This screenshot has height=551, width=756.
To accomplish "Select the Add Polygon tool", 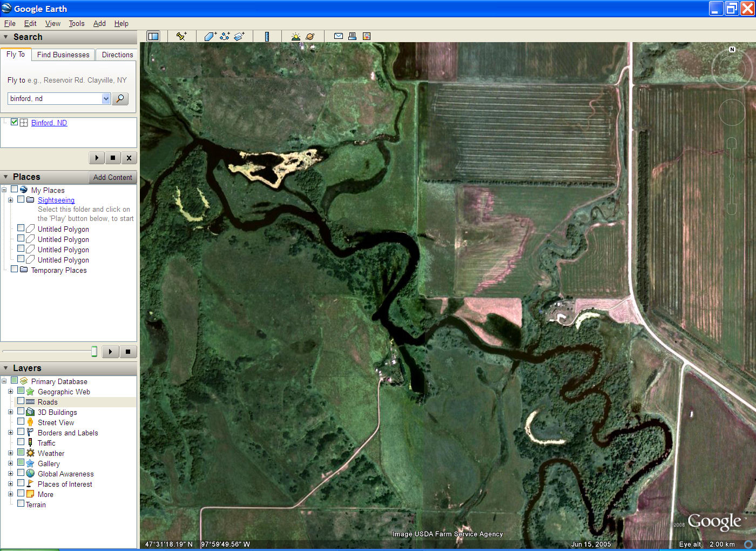I will [x=210, y=36].
